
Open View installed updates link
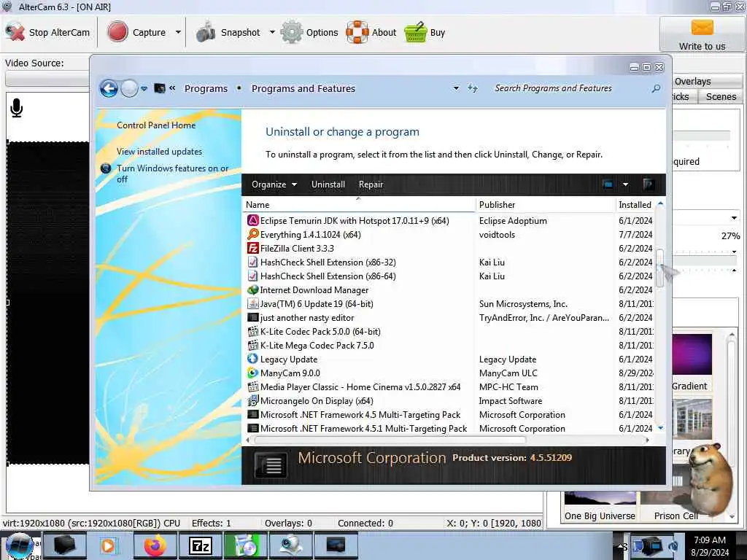pos(159,152)
